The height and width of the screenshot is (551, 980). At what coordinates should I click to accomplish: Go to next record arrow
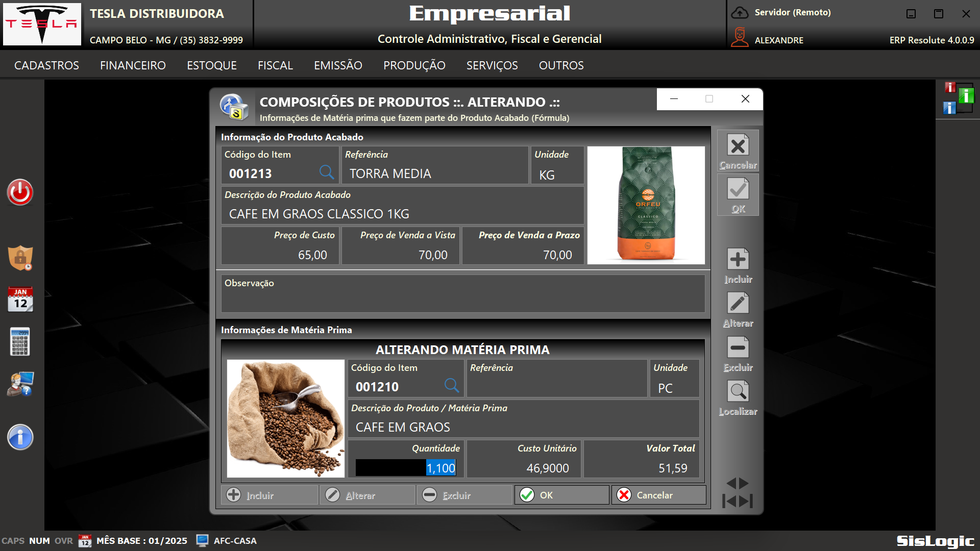click(744, 483)
